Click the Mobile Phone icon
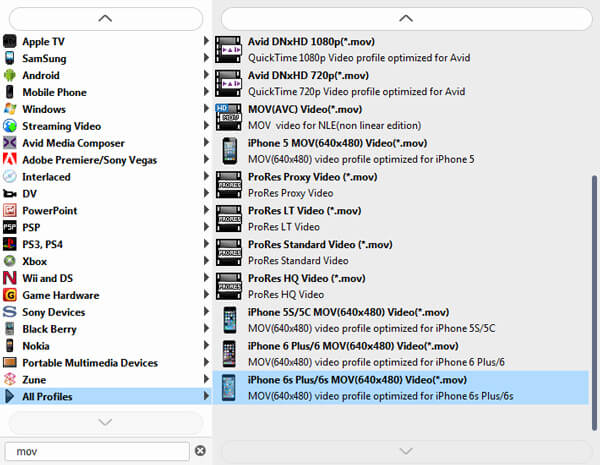Image resolution: width=600 pixels, height=465 pixels. [x=10, y=92]
